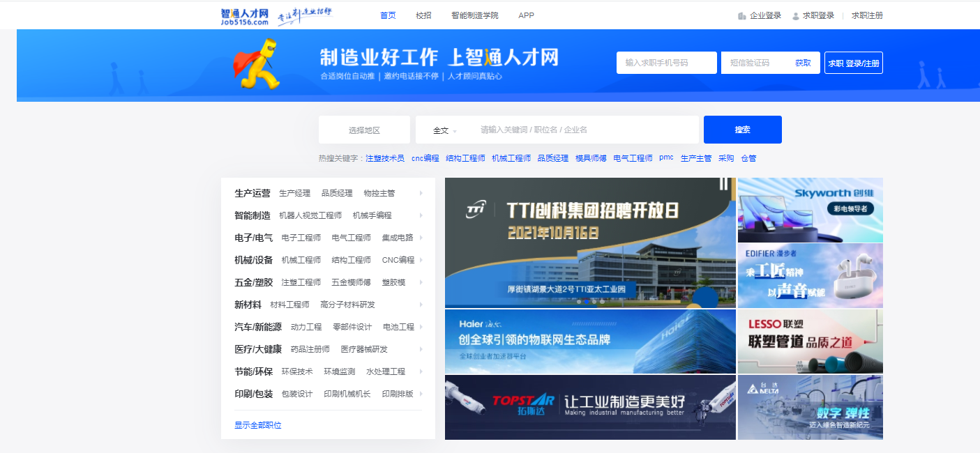
Task: Select the third carousel indicator dot
Action: [x=594, y=302]
